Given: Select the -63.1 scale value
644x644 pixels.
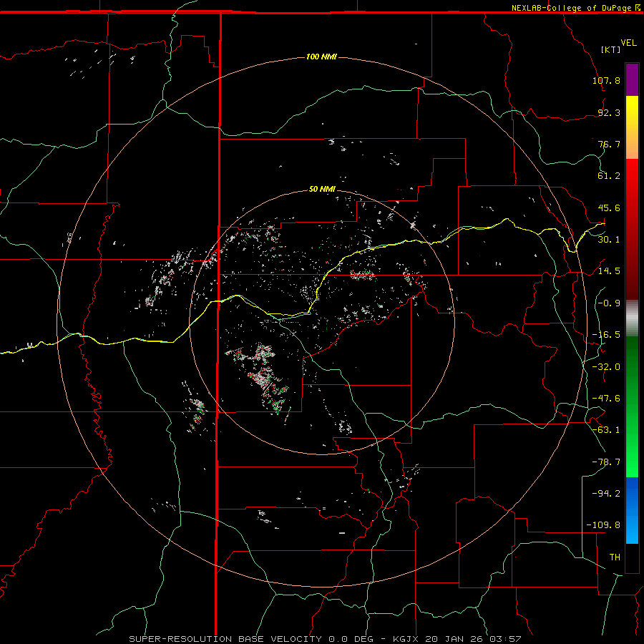Looking at the screenshot, I should (606, 429).
